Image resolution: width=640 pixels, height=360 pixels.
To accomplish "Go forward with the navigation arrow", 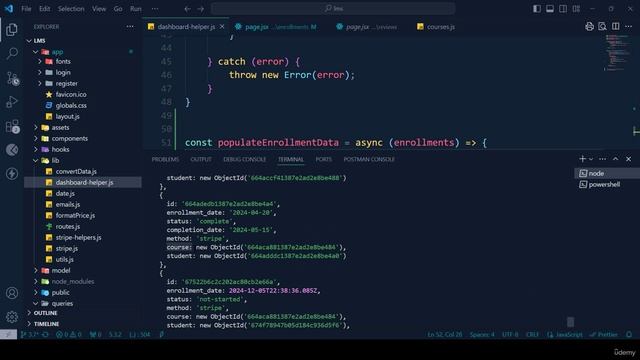I will [x=200, y=9].
